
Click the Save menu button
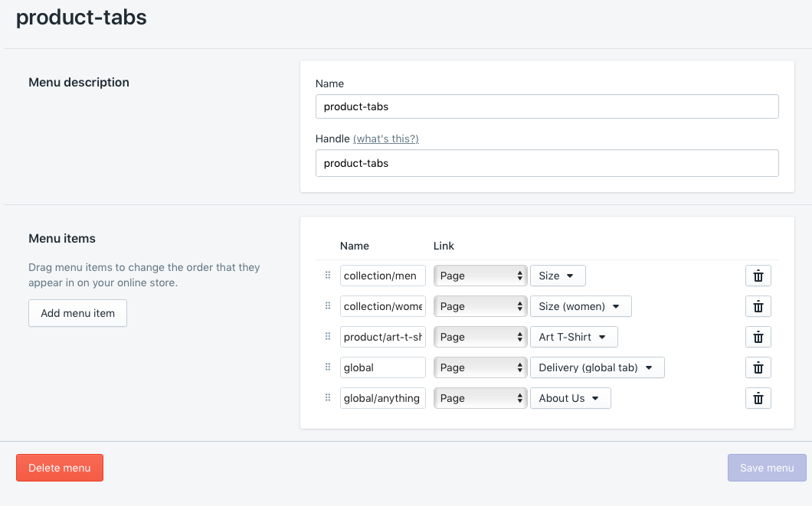pos(767,468)
